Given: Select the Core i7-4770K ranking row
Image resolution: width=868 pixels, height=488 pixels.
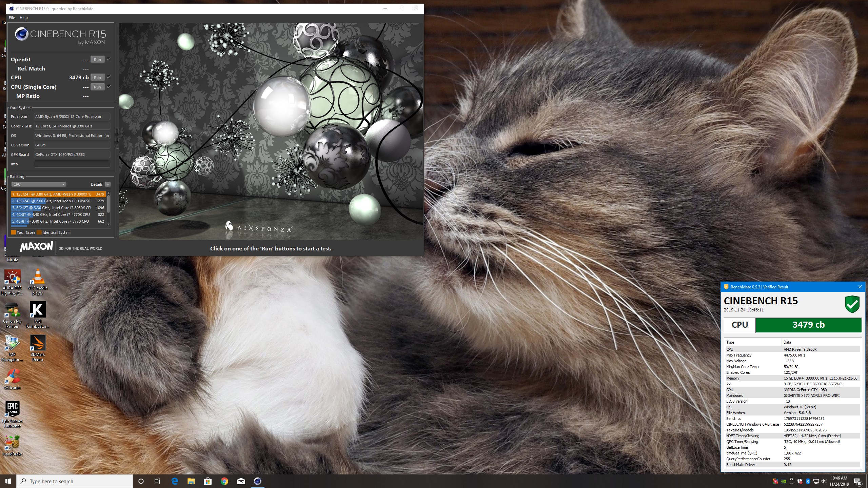Looking at the screenshot, I should point(58,215).
